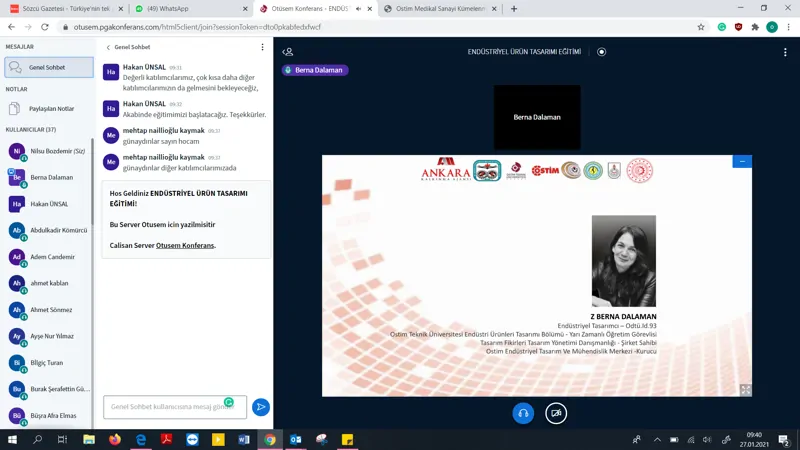Select user Berna Dalaman in the list
This screenshot has width=800, height=450.
49,178
